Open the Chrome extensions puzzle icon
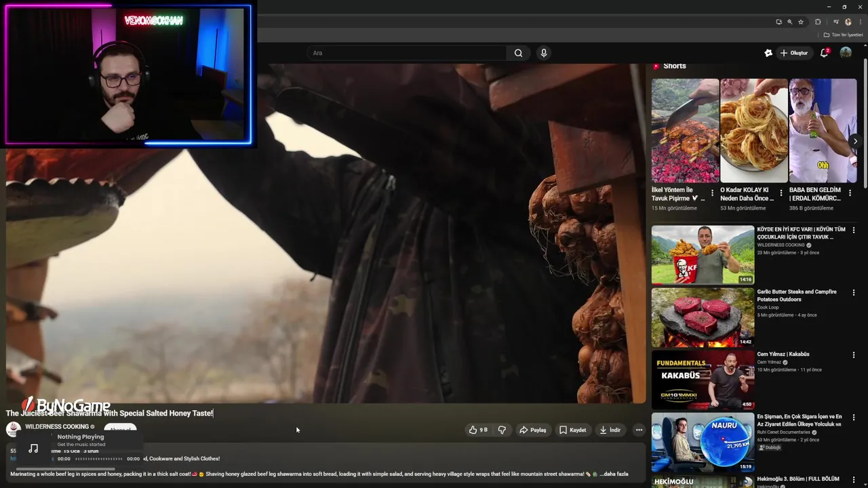This screenshot has height=488, width=868. click(818, 22)
